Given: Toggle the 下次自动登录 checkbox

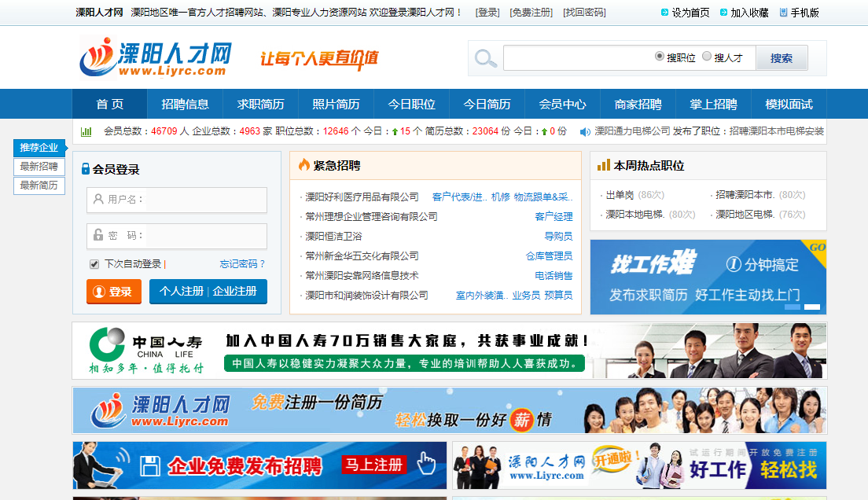Looking at the screenshot, I should (94, 264).
